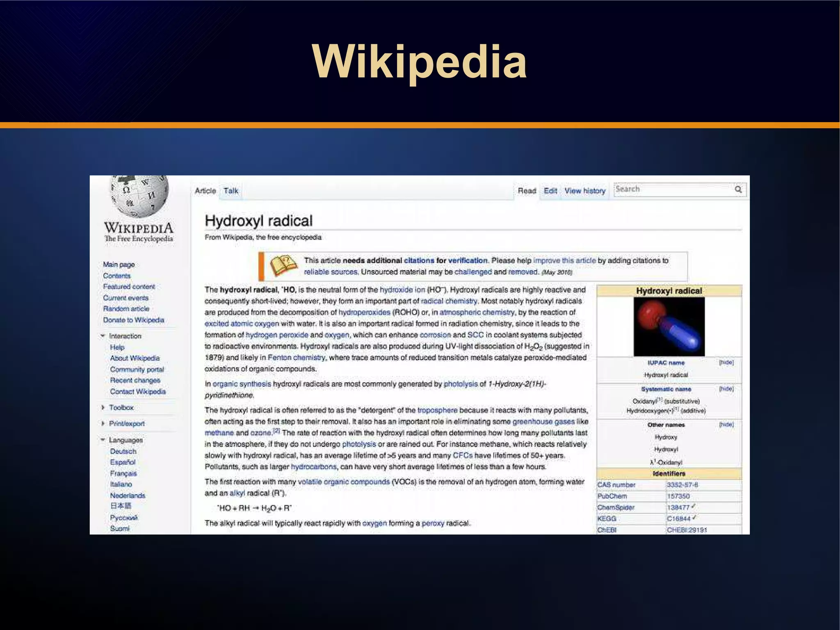Open the CAS number infobox link
The image size is (840, 630).
tap(616, 485)
